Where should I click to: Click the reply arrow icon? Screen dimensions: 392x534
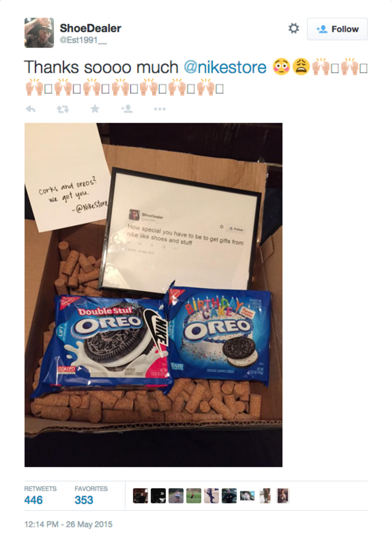pos(30,109)
